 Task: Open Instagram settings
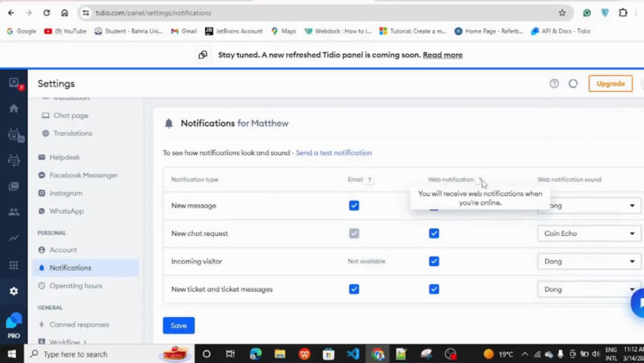(x=66, y=193)
